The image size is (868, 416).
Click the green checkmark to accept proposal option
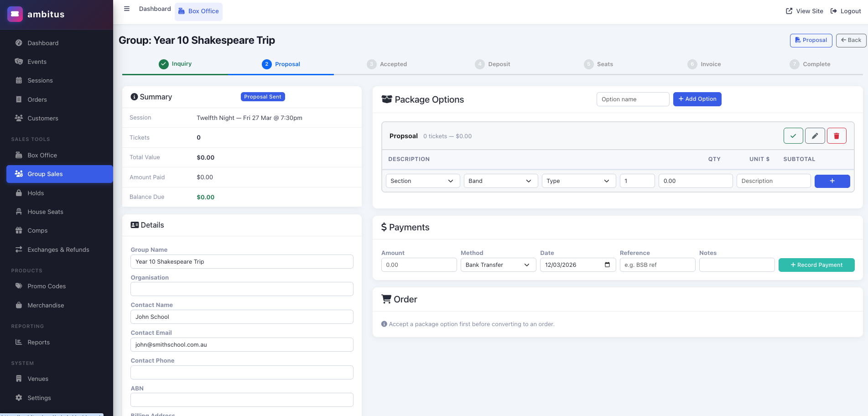(x=793, y=135)
